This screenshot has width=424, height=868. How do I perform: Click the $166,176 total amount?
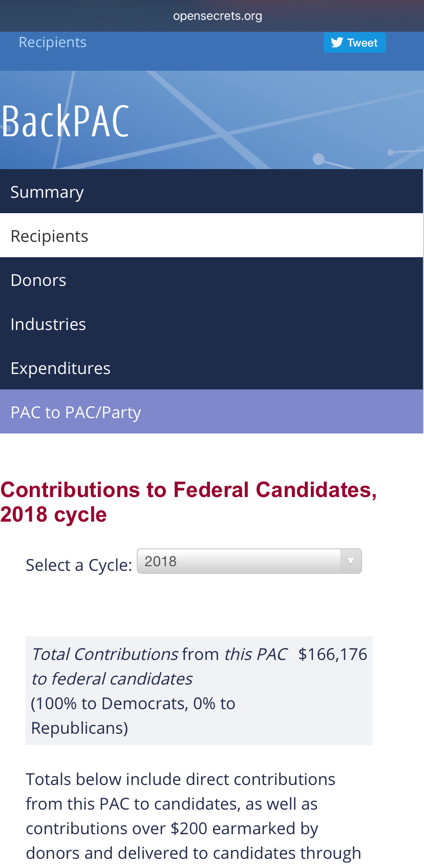[333, 654]
